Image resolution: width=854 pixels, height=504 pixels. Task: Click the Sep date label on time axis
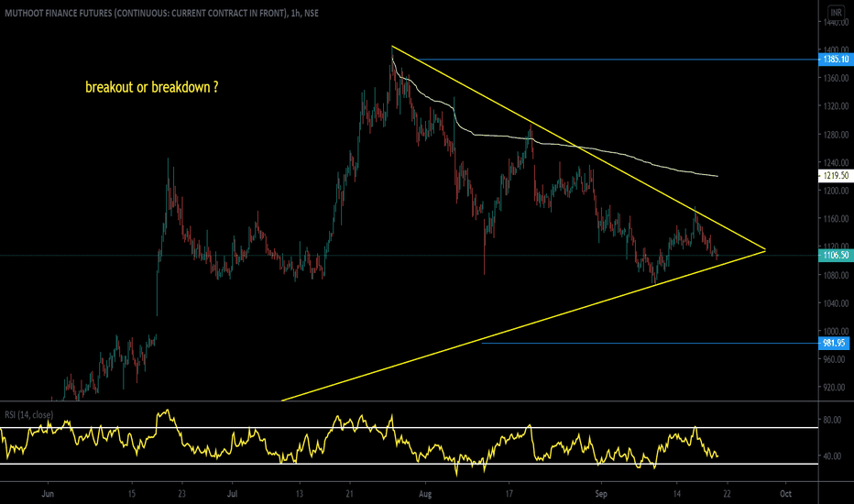pos(601,494)
